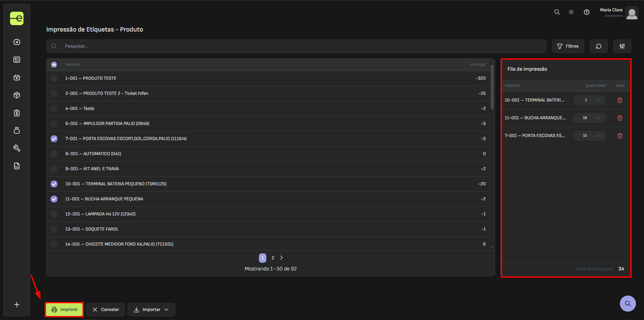Open Maria Clara user avatar
This screenshot has height=320, width=644.
(x=632, y=13)
